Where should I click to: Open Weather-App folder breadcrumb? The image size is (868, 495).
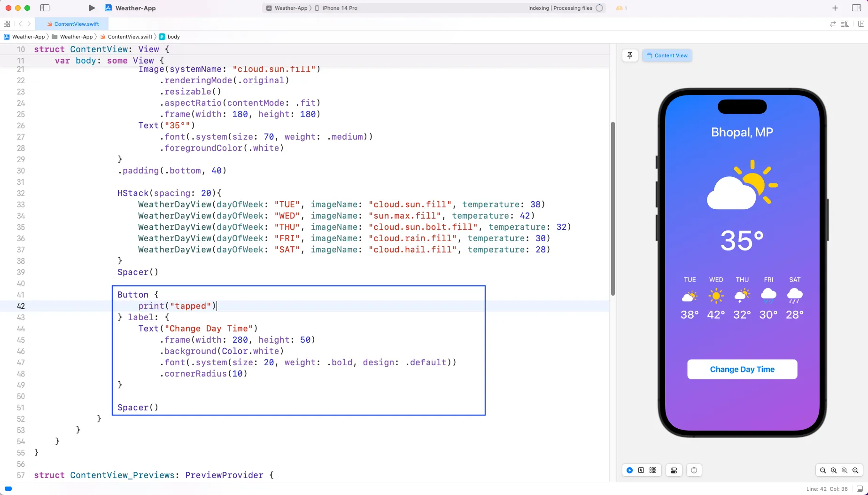pos(72,37)
